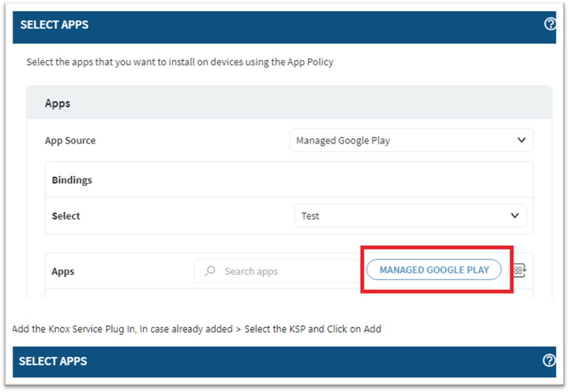Click the Apps label beside the search box

(x=63, y=272)
